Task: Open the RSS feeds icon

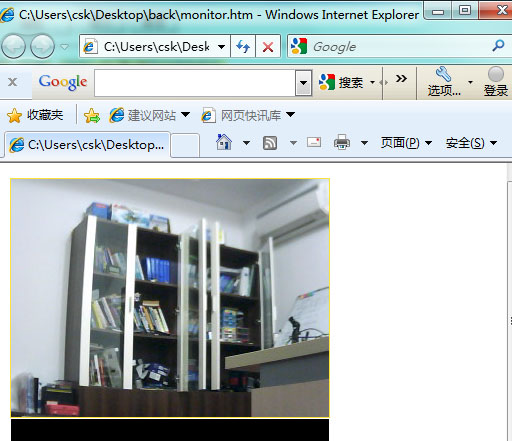Action: tap(270, 143)
